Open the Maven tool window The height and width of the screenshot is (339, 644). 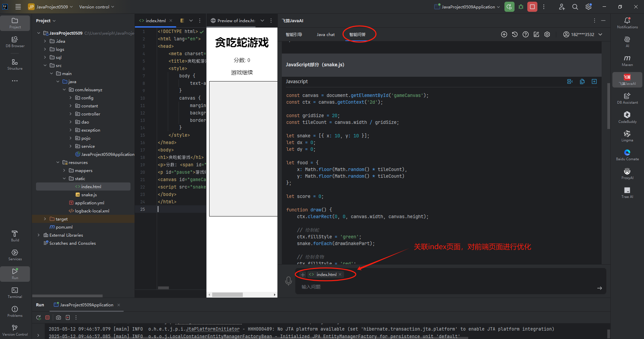pyautogui.click(x=627, y=61)
